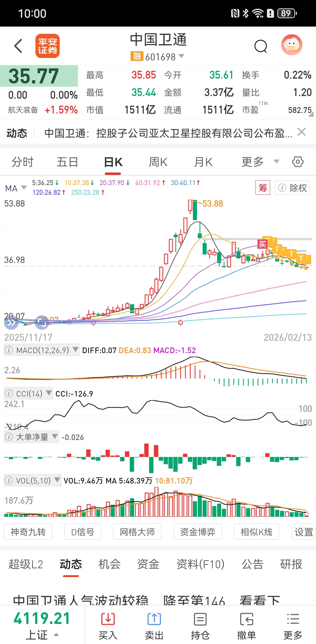Tap the 相似K线 button
316x644 pixels.
(x=257, y=532)
